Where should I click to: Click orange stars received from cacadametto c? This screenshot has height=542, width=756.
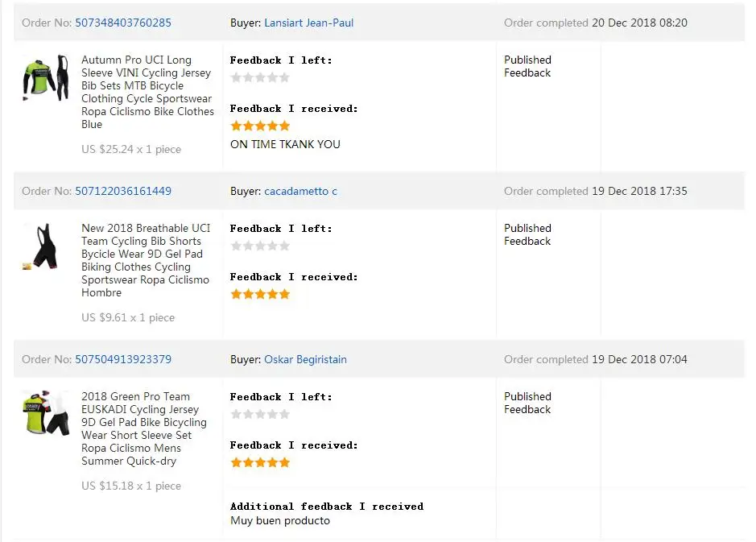click(260, 294)
